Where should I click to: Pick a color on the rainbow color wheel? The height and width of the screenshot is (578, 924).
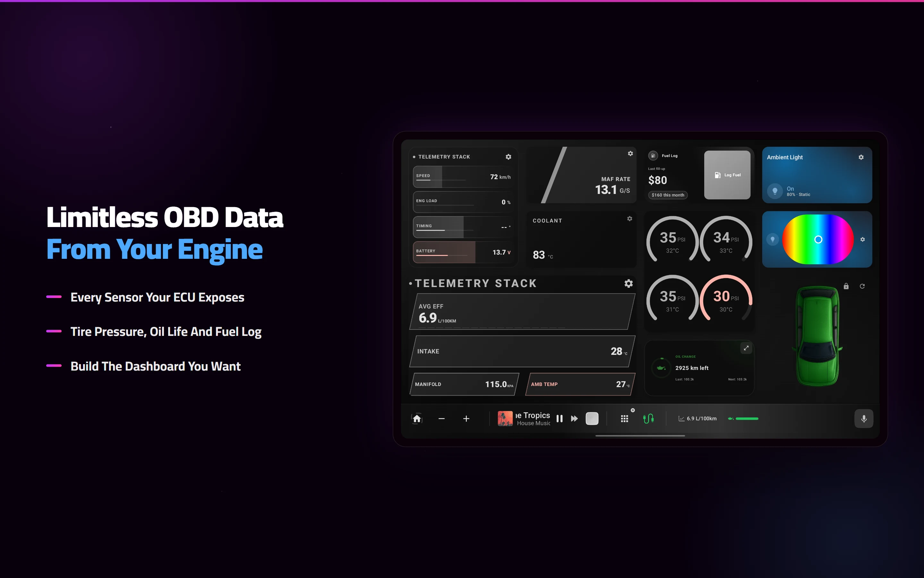click(818, 239)
